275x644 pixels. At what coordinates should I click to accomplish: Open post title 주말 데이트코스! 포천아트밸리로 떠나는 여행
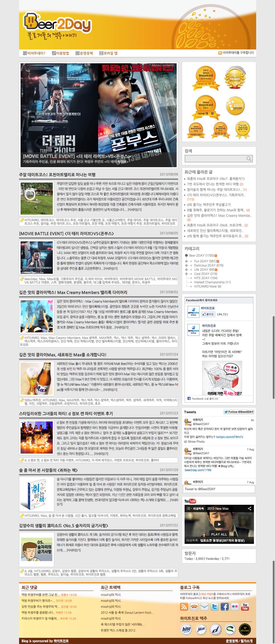57,175
